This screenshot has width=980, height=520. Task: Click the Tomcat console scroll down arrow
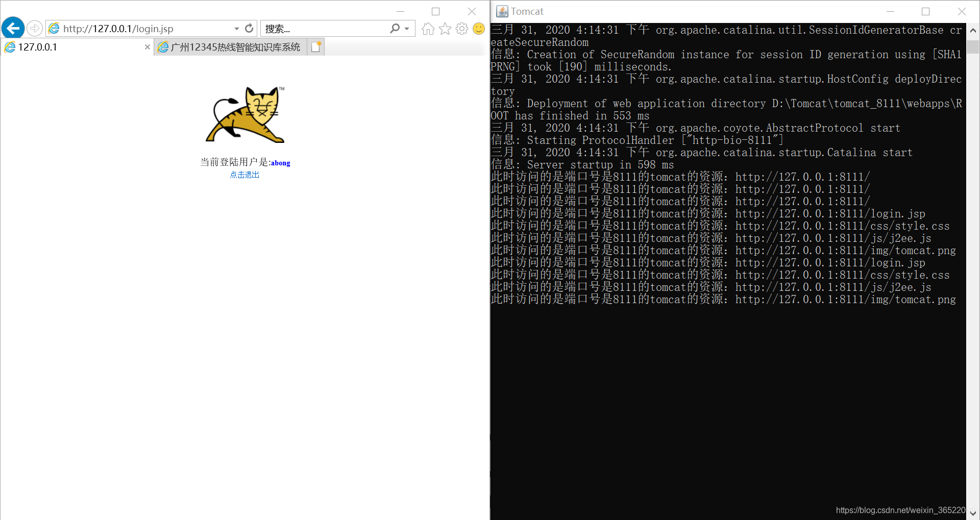[x=973, y=513]
